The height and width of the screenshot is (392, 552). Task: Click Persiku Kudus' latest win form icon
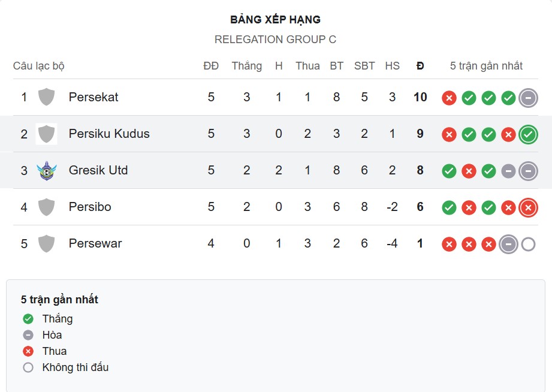coord(528,134)
